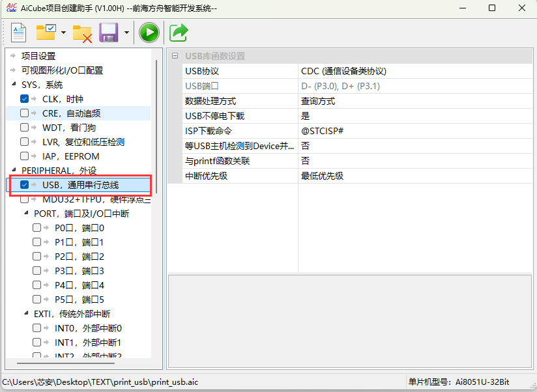Edit the @STCISP# command field
This screenshot has width=537, height=392.
tap(322, 131)
